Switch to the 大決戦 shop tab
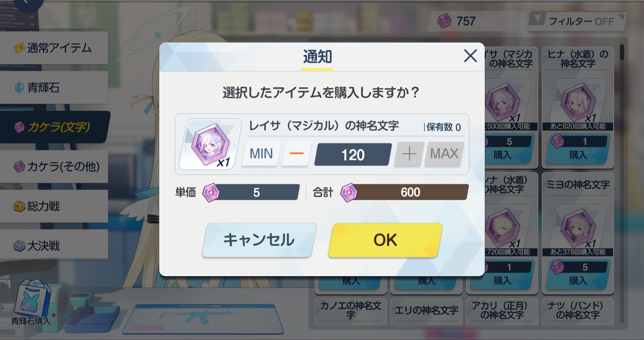 54,246
